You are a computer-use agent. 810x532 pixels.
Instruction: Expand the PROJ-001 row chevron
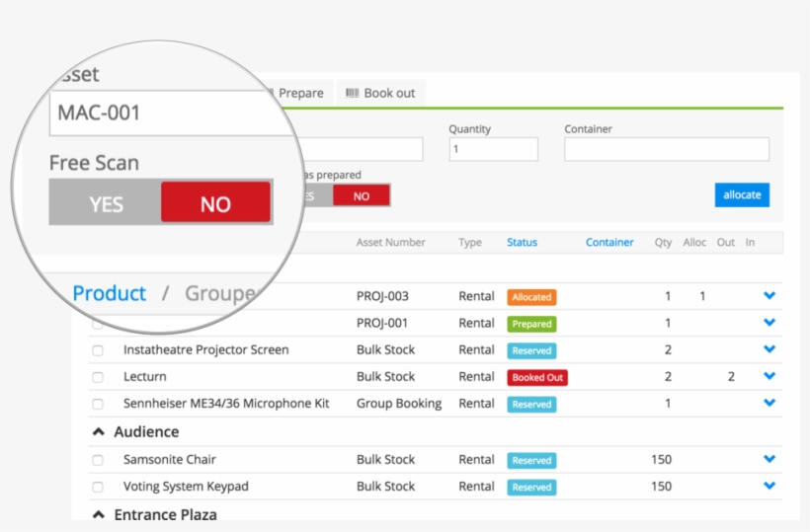[769, 323]
